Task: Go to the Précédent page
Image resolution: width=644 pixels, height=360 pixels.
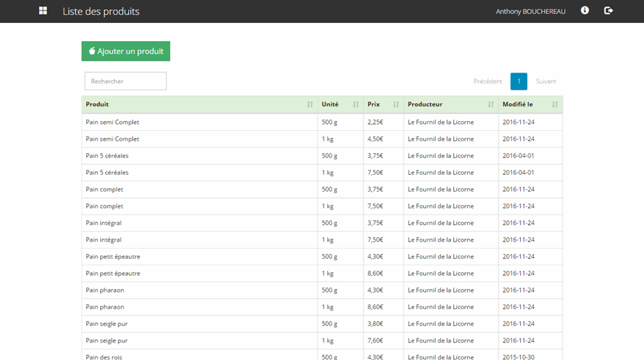Action: coord(487,81)
